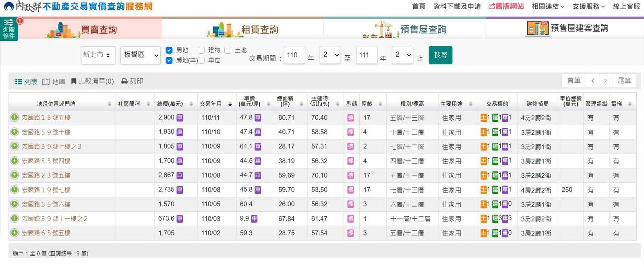Toggle the 房地(車) checkbox
This screenshot has height=267, width=644.
(169, 60)
